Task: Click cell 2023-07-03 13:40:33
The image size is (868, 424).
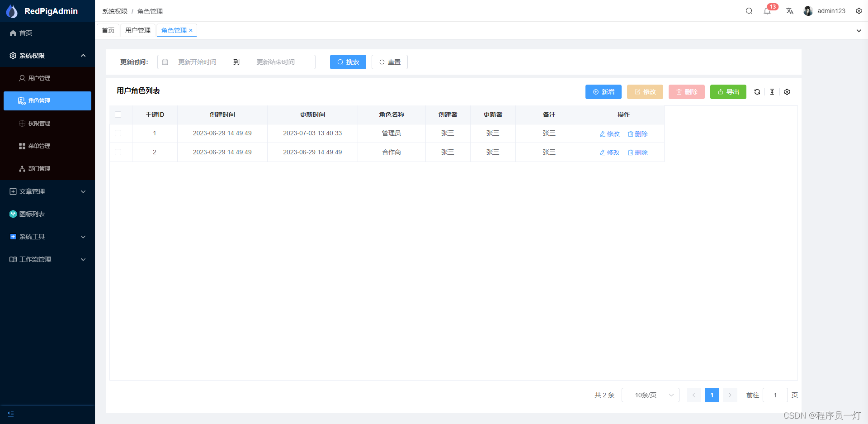Action: [x=312, y=133]
